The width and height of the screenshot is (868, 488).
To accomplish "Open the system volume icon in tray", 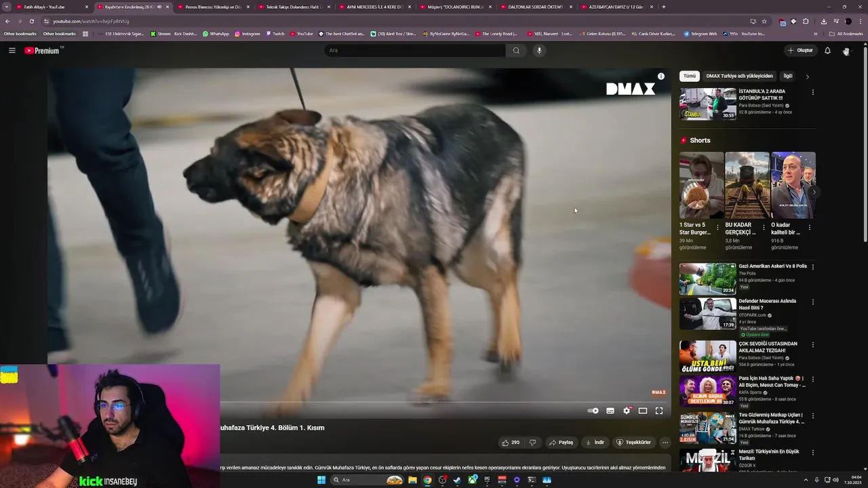I will 835,480.
